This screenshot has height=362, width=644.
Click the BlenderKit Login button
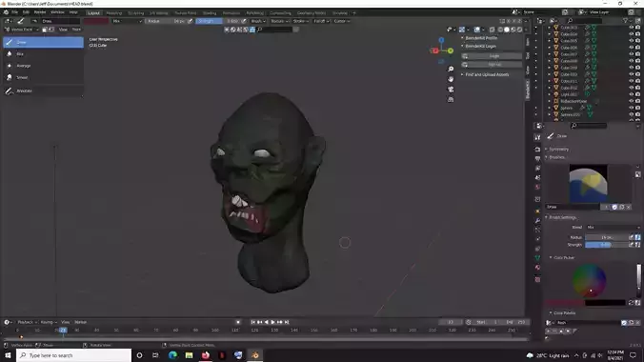(x=492, y=56)
